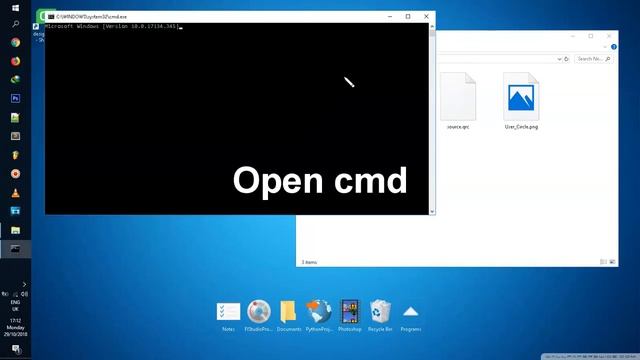Image resolution: width=640 pixels, height=360 pixels.
Task: Open Notes in the desktop dock
Action: 228,316
